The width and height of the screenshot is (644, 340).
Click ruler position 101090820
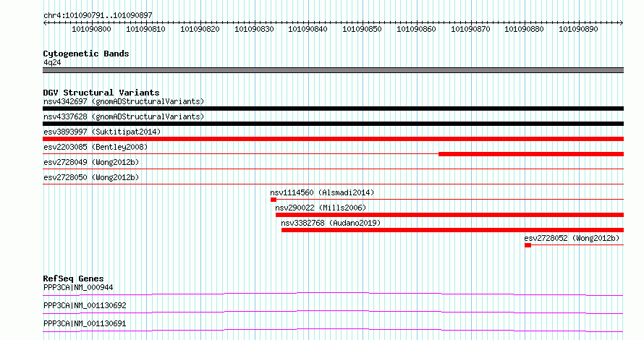point(200,29)
